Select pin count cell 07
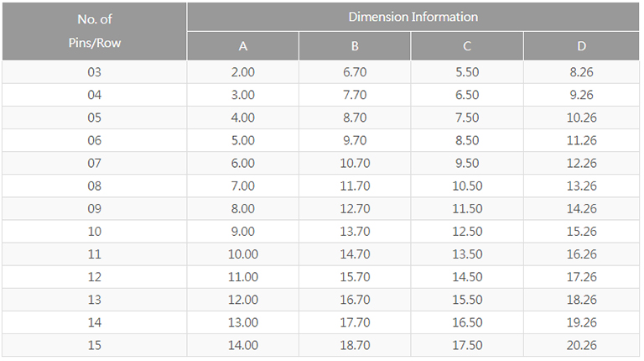The image size is (644, 361). (x=94, y=163)
